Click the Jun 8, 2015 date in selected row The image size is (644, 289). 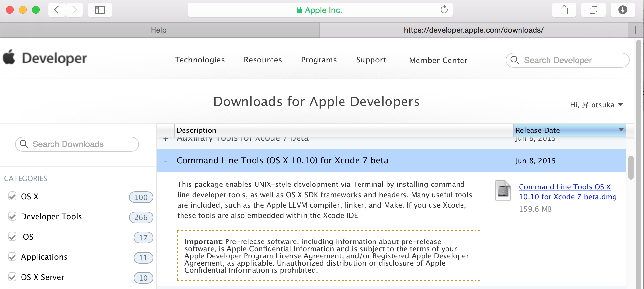(x=535, y=161)
